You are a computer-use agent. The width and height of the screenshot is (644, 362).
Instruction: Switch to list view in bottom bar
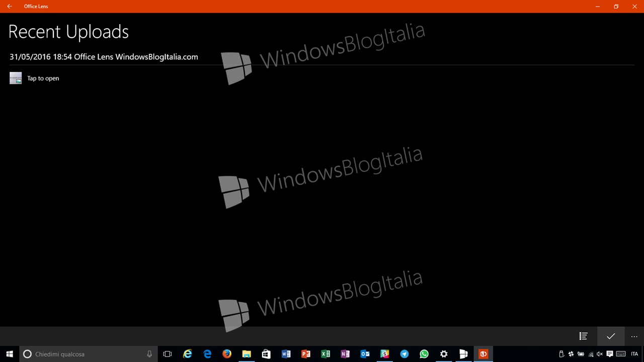point(584,336)
